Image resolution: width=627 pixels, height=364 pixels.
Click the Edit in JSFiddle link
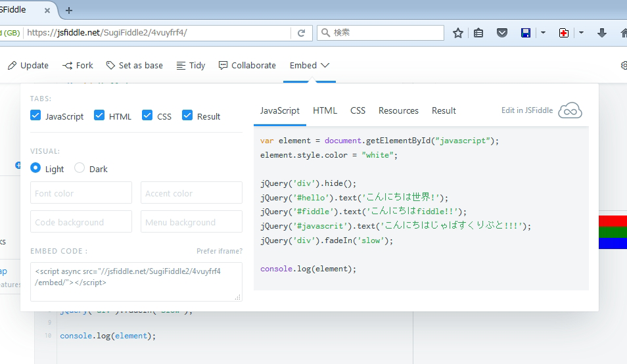point(526,110)
